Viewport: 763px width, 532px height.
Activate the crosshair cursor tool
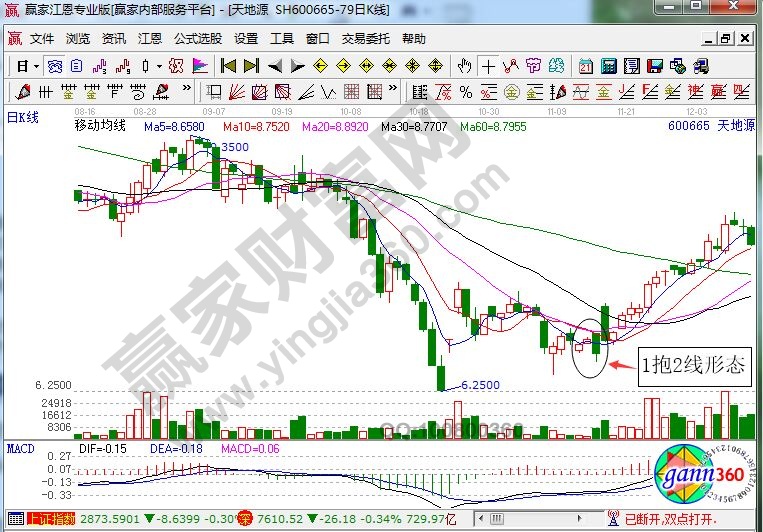pos(487,66)
